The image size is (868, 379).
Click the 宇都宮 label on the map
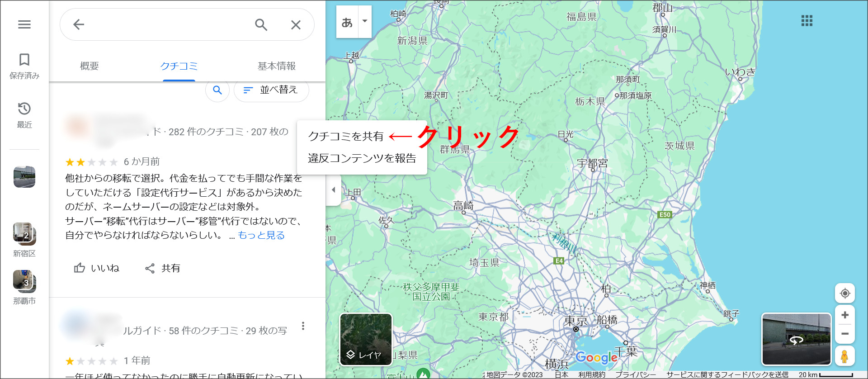[x=592, y=163]
